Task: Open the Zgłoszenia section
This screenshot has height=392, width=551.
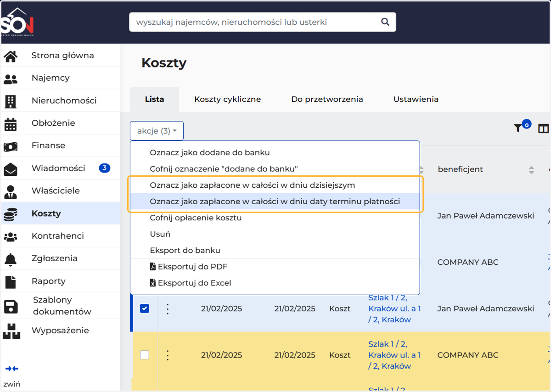Action: click(x=55, y=258)
